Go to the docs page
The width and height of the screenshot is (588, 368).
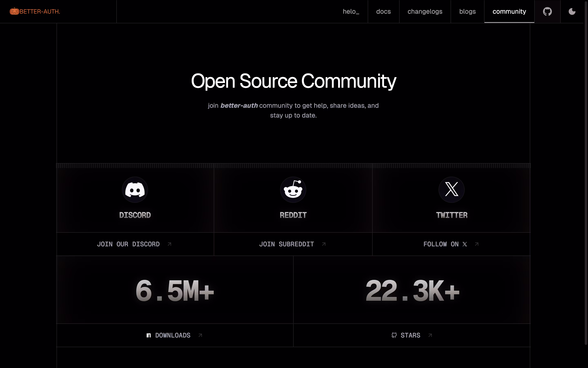coord(383,11)
